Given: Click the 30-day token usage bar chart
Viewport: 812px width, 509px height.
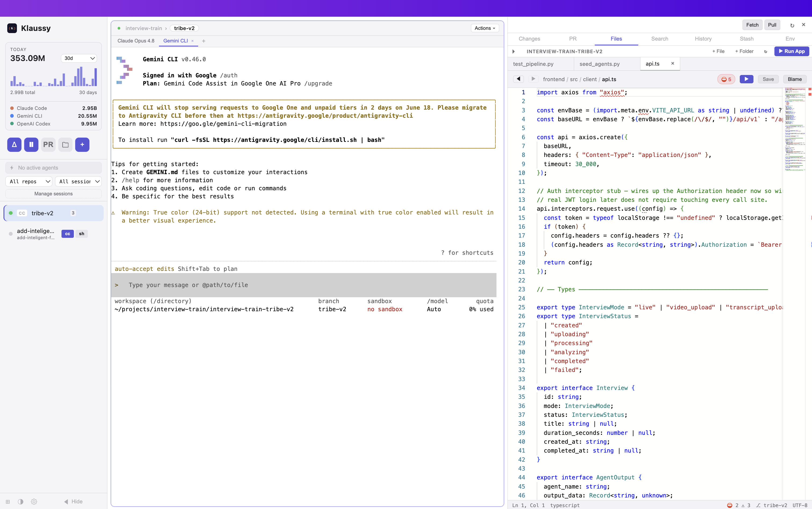Looking at the screenshot, I should (53, 76).
